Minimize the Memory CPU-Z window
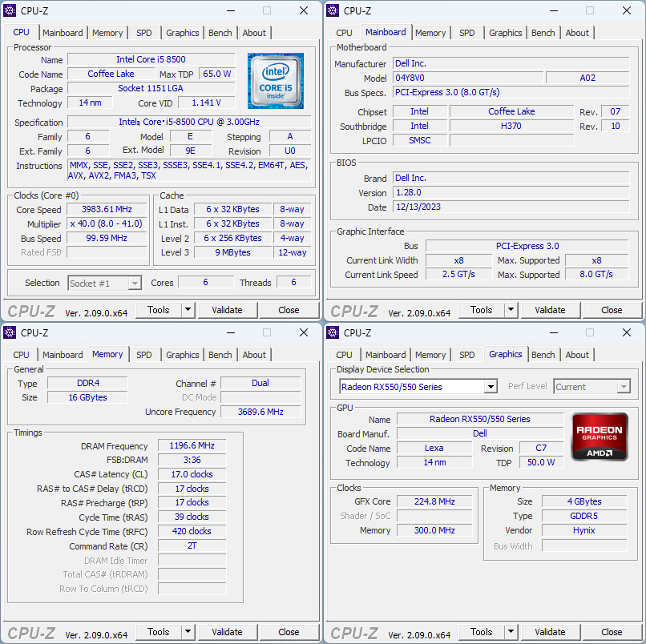Image resolution: width=646 pixels, height=644 pixels. tap(231, 332)
